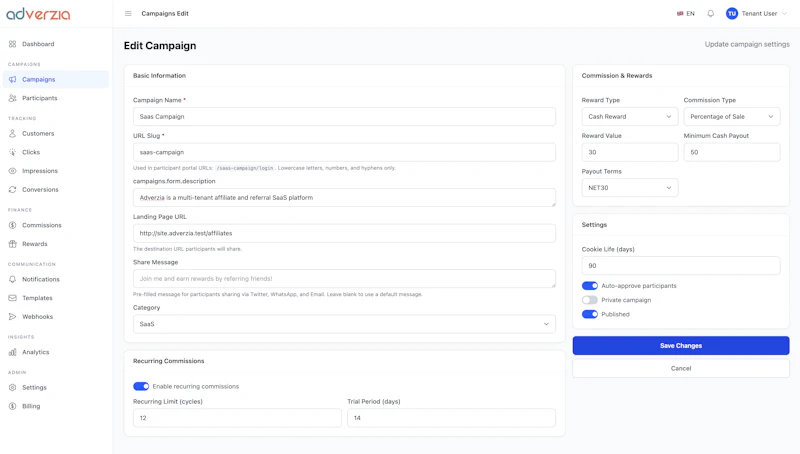Open Analytics in sidebar

pos(36,352)
